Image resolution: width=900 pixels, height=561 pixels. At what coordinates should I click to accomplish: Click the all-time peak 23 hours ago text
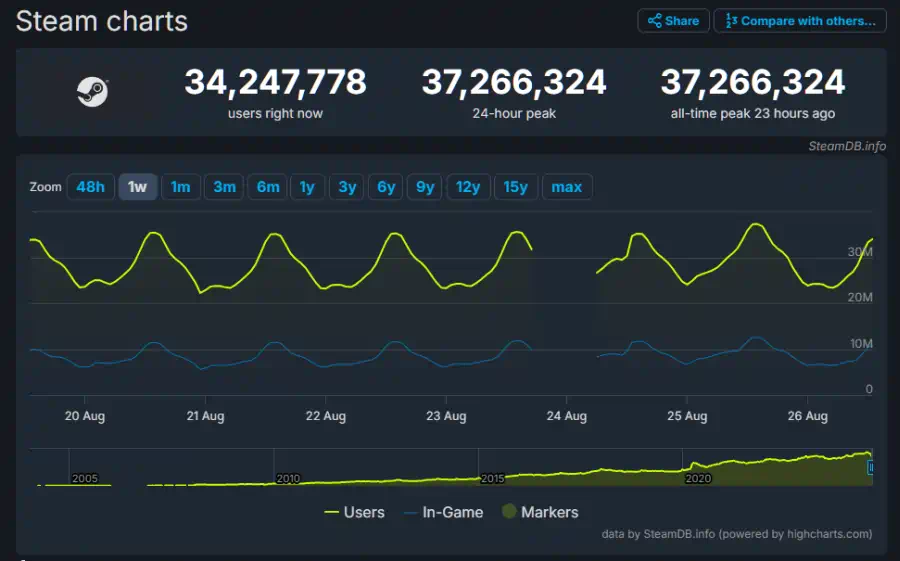(x=753, y=114)
